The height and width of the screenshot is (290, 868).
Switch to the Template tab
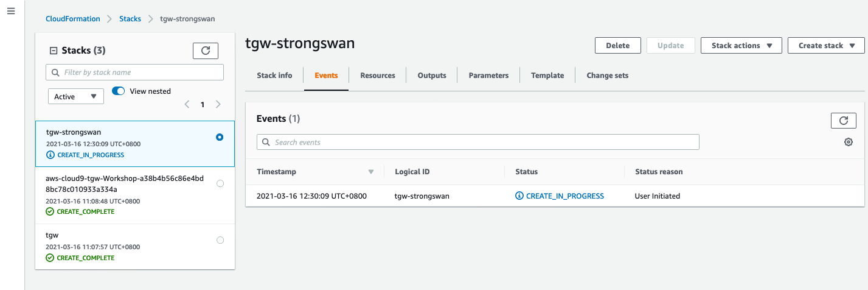pos(547,76)
